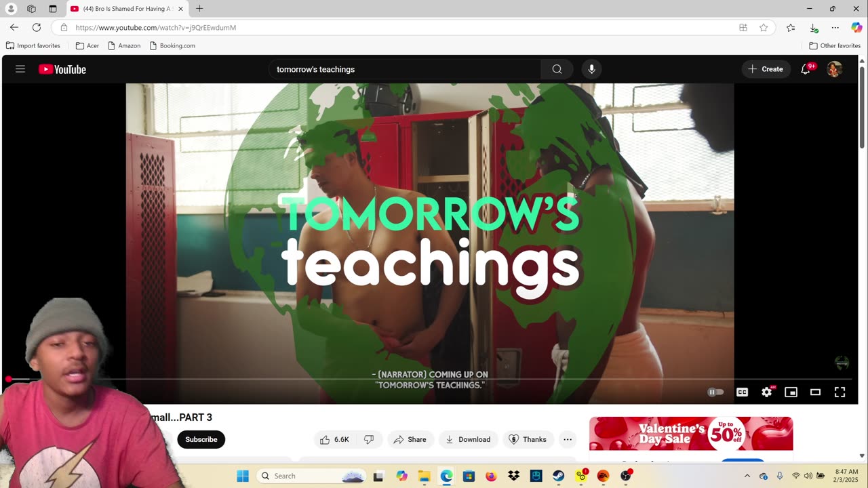The width and height of the screenshot is (868, 488).
Task: Go to YouTube home via logo
Action: click(62, 69)
